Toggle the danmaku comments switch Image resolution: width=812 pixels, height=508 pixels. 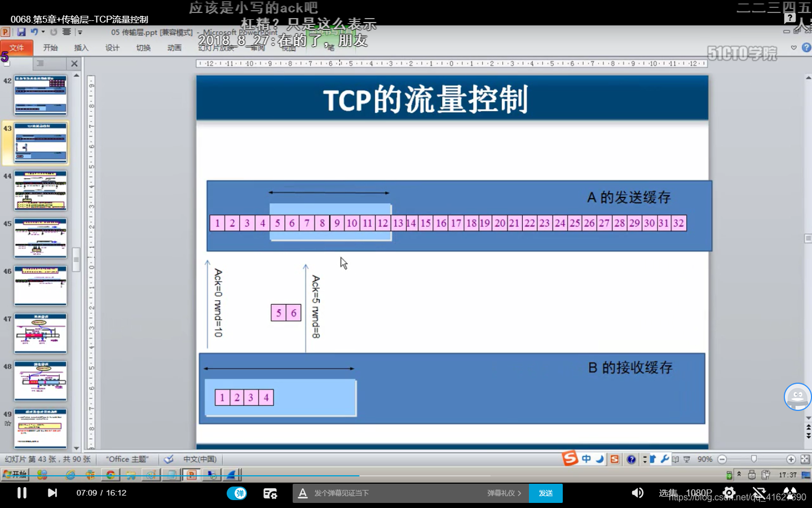(237, 493)
